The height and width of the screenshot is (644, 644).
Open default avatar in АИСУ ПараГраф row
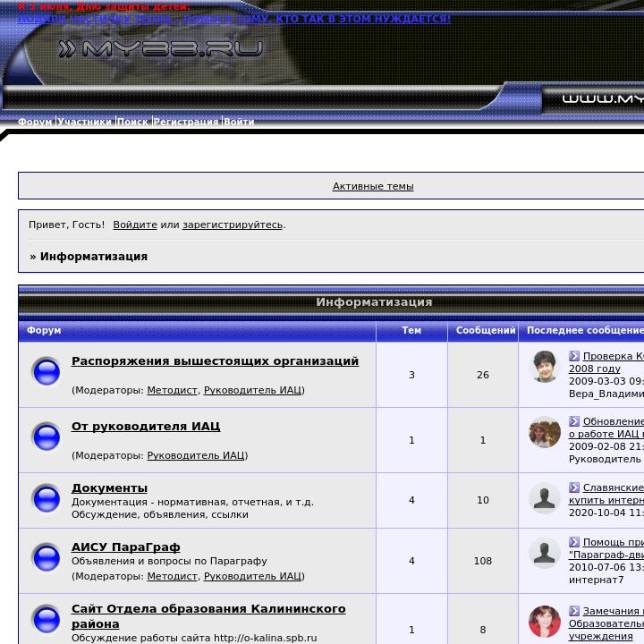tap(544, 553)
